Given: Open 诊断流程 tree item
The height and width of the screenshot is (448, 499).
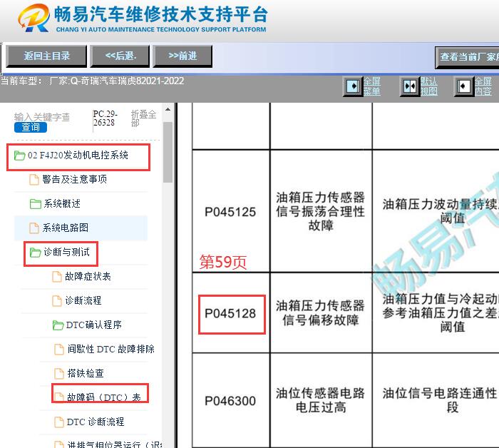Looking at the screenshot, I should tap(83, 301).
